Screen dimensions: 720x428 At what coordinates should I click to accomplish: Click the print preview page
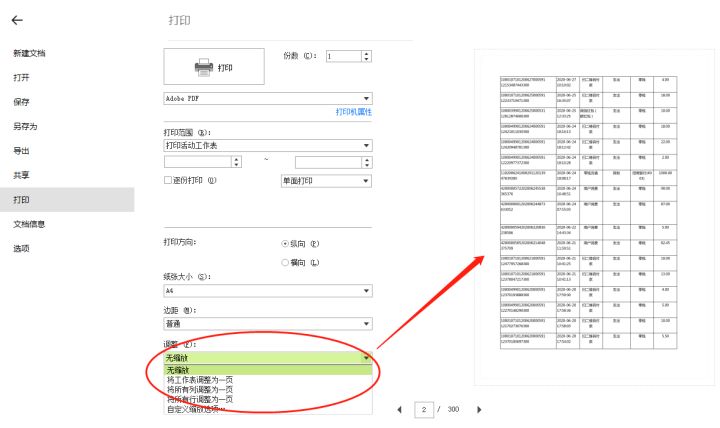tap(594, 217)
